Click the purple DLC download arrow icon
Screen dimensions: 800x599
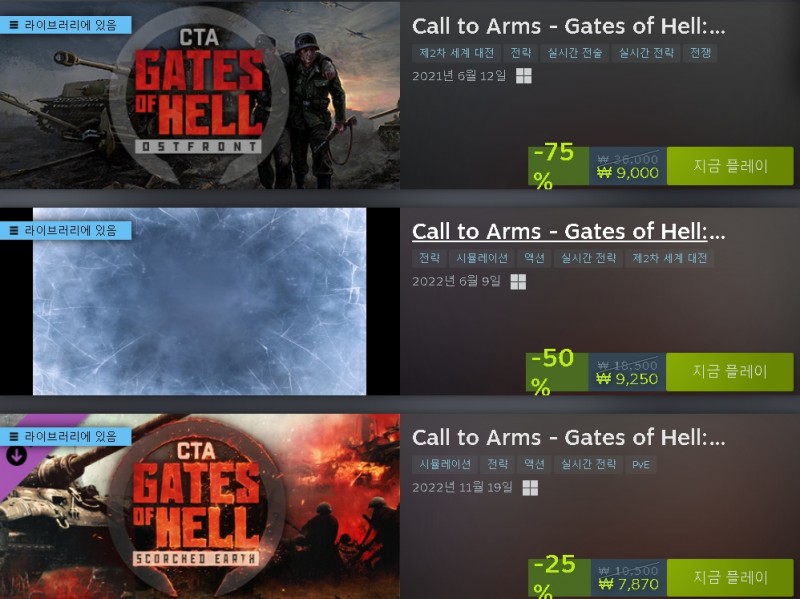[16, 456]
